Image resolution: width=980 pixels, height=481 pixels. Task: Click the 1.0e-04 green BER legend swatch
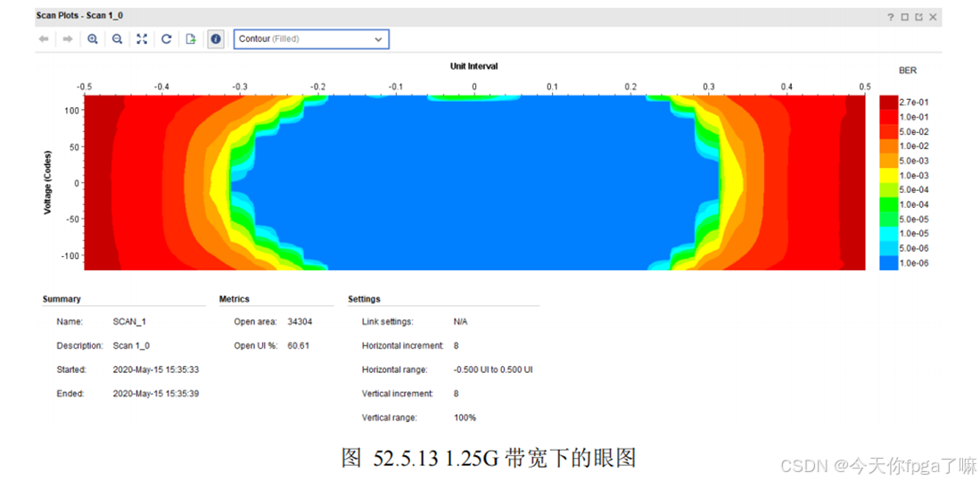point(888,204)
